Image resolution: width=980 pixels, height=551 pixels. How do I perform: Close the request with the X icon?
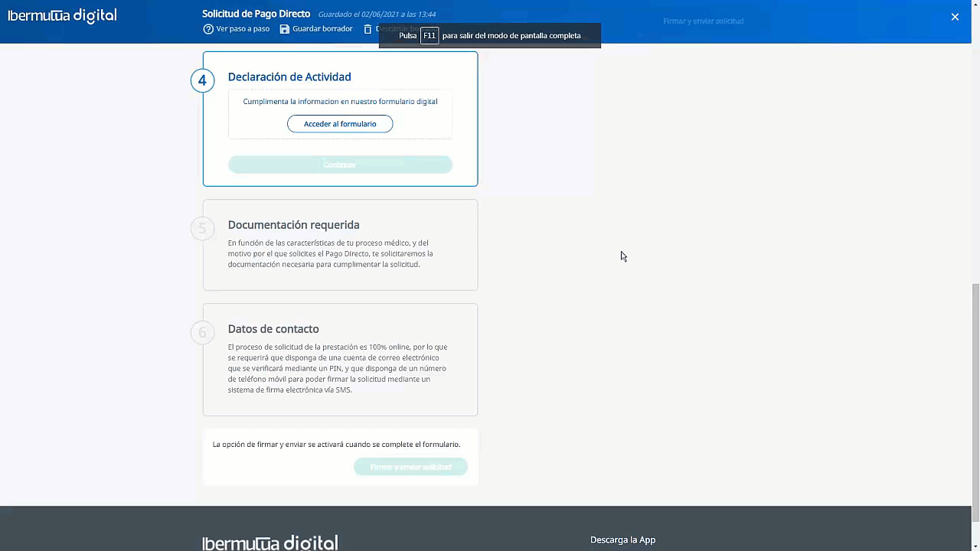[x=955, y=17]
